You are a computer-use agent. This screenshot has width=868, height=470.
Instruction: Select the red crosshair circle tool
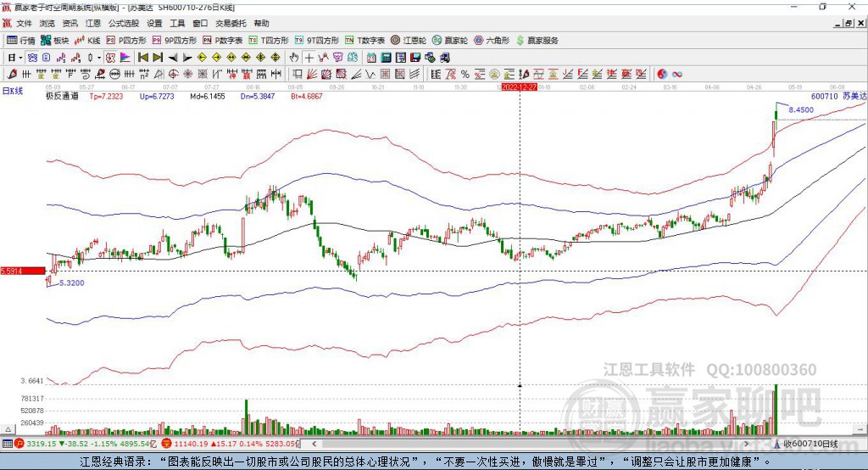click(x=173, y=74)
